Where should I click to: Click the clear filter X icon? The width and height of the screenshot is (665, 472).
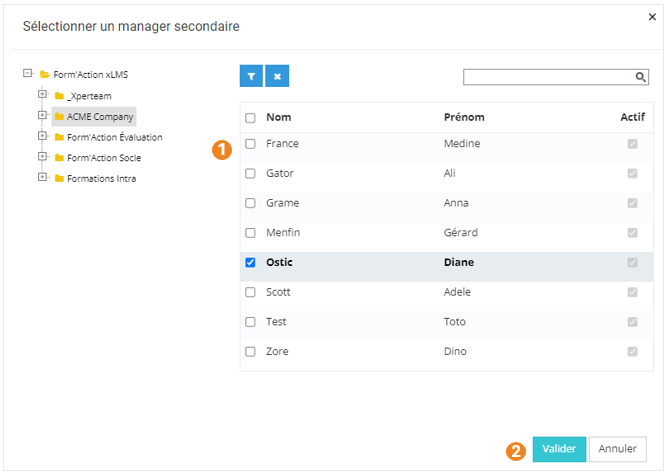coord(277,76)
